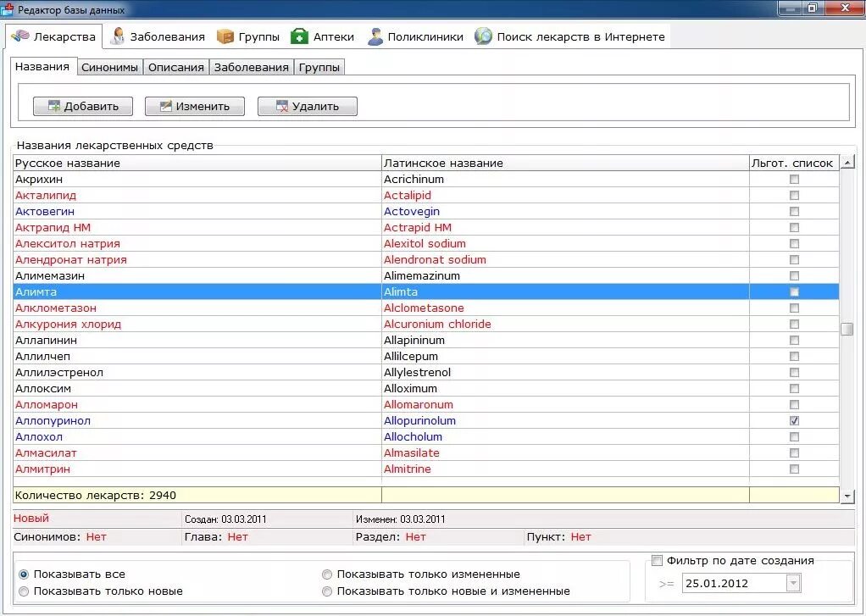Click the Добавить button
The width and height of the screenshot is (866, 616).
(83, 106)
